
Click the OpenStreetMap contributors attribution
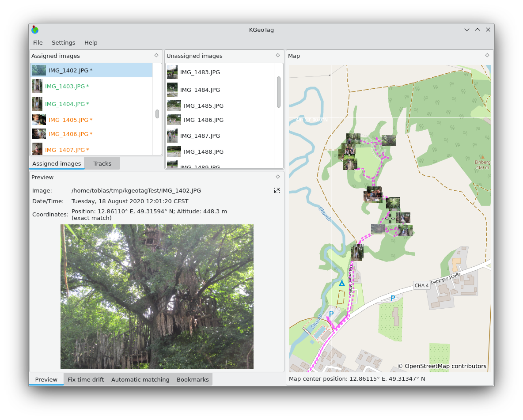pos(442,366)
